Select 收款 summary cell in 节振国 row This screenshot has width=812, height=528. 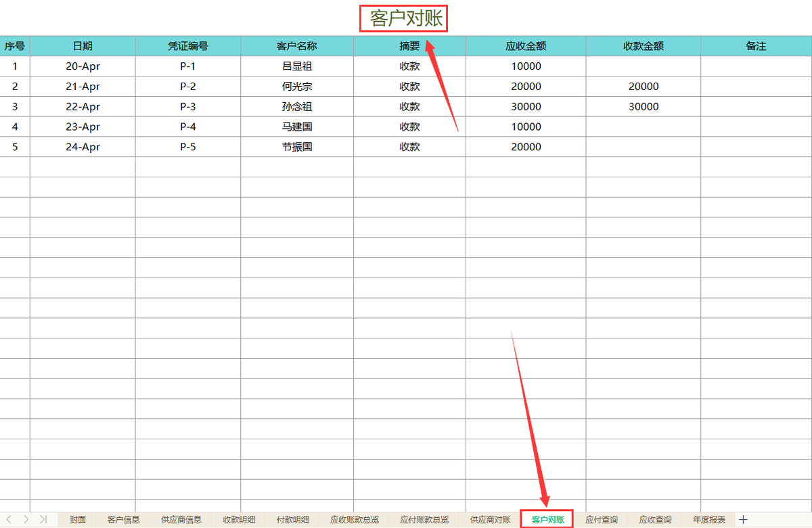tap(409, 147)
